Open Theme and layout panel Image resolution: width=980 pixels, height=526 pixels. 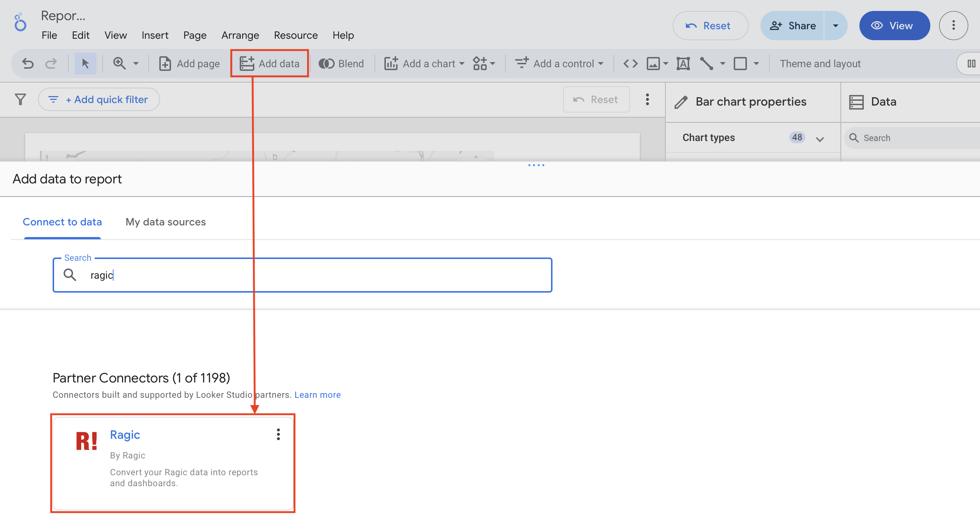(x=820, y=64)
